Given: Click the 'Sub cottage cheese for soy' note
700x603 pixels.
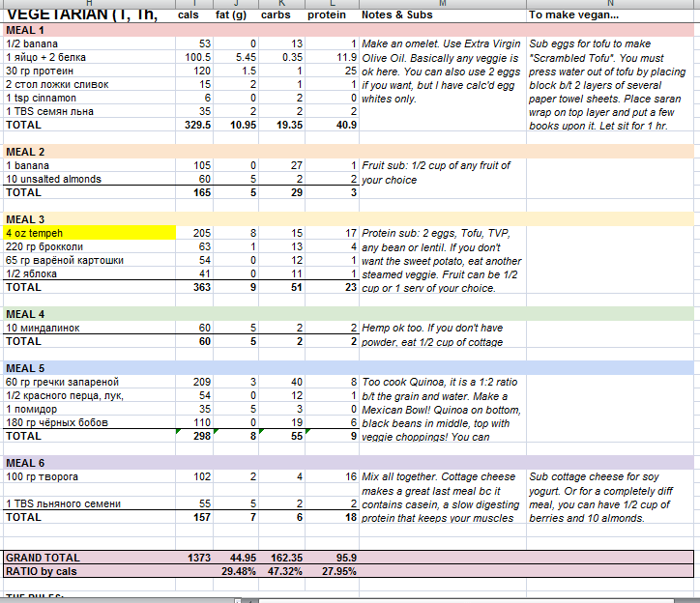Looking at the screenshot, I should [610, 497].
